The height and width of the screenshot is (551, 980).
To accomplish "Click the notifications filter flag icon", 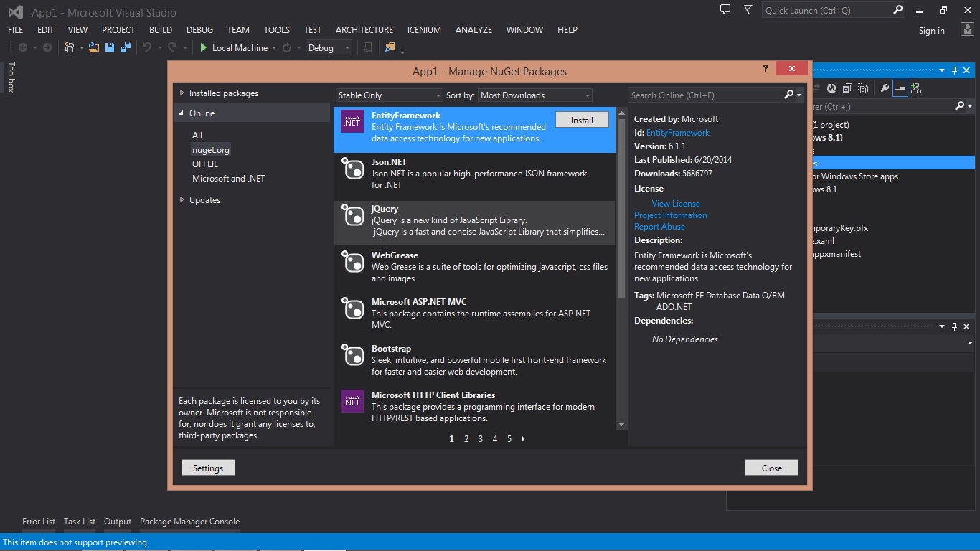I will tap(748, 9).
